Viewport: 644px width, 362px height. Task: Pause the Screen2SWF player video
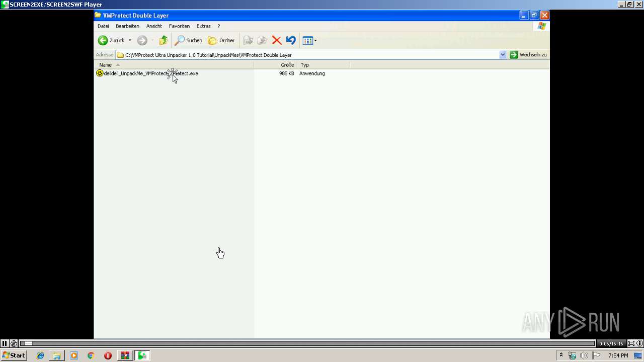tap(5, 343)
